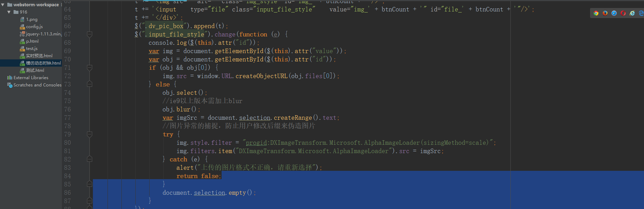Viewport: 644px width, 209px height.
Task: Fold the else block at line 73
Action: click(x=89, y=84)
